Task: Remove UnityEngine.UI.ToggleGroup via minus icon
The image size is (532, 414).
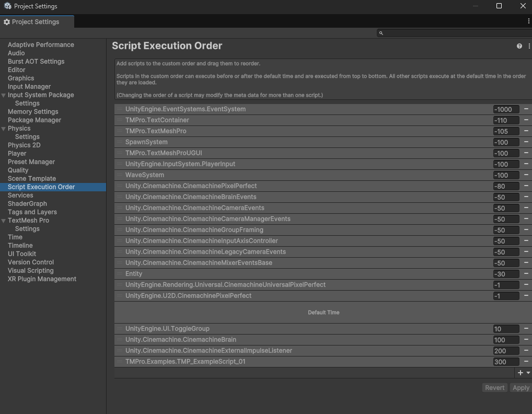Action: coord(526,328)
